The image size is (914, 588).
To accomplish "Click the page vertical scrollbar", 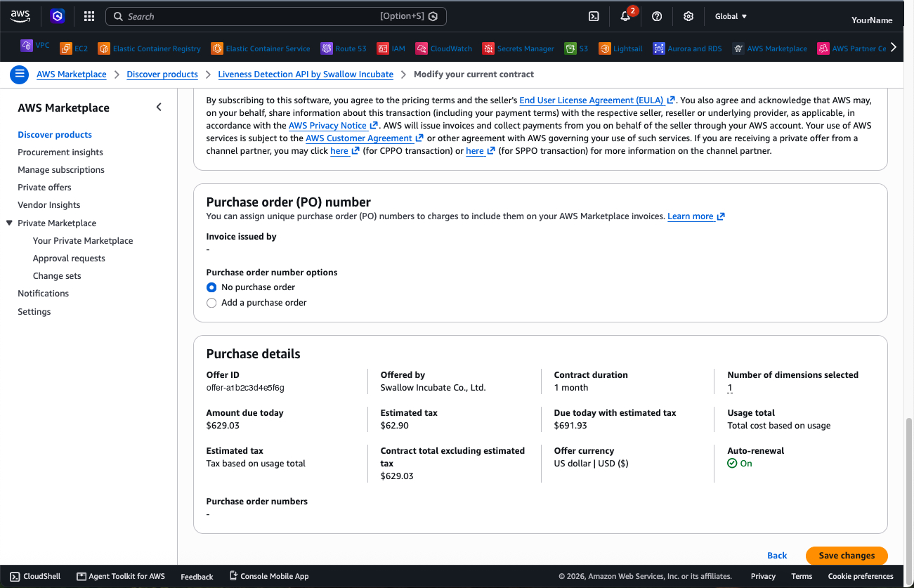I will point(910,490).
